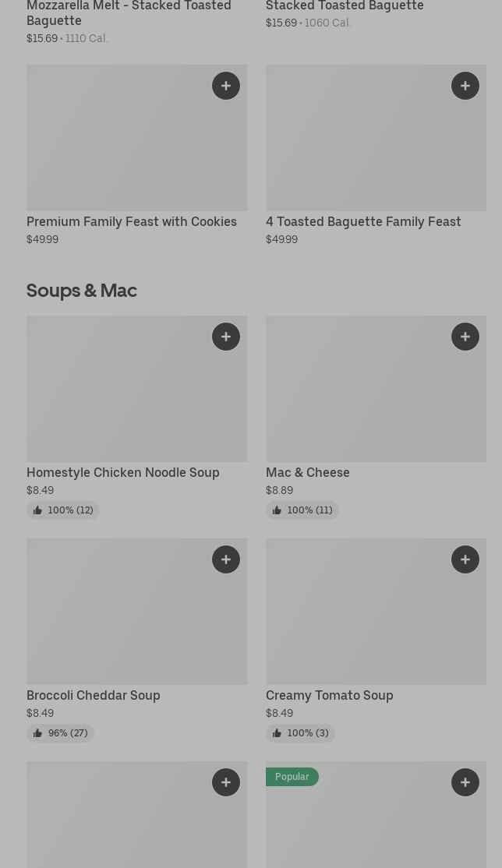Viewport: 502px width, 868px height.
Task: Open Mozzarella Melt Stacked Toasted Baguette
Action: click(129, 13)
